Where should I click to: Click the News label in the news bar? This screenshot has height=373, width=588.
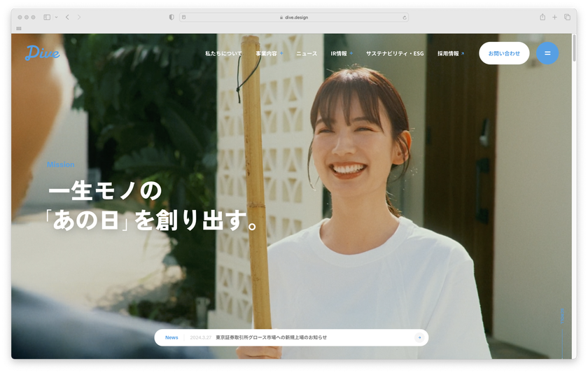[171, 337]
